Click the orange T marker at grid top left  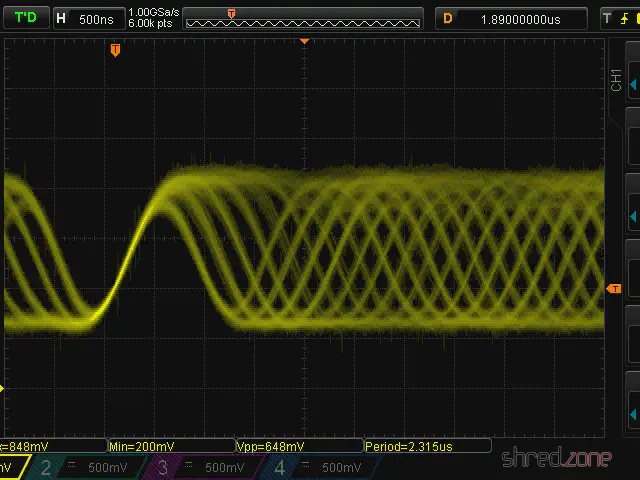tap(115, 50)
